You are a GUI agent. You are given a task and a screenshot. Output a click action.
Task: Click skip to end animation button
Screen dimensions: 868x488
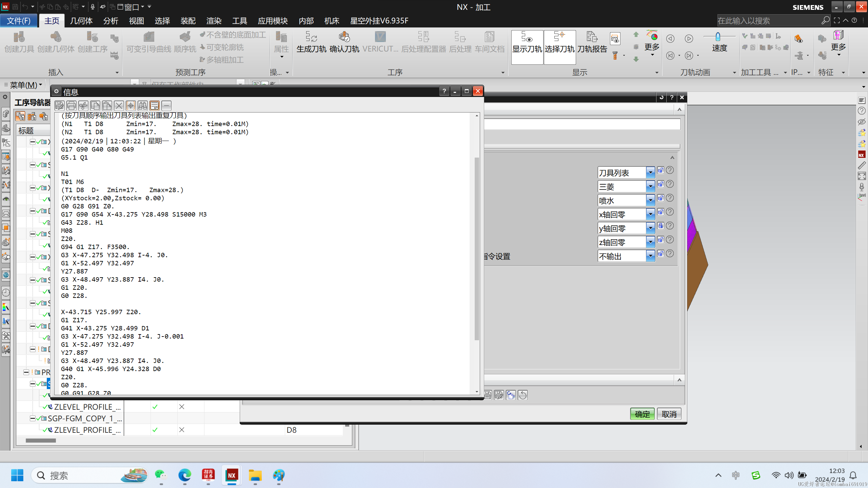(x=689, y=55)
